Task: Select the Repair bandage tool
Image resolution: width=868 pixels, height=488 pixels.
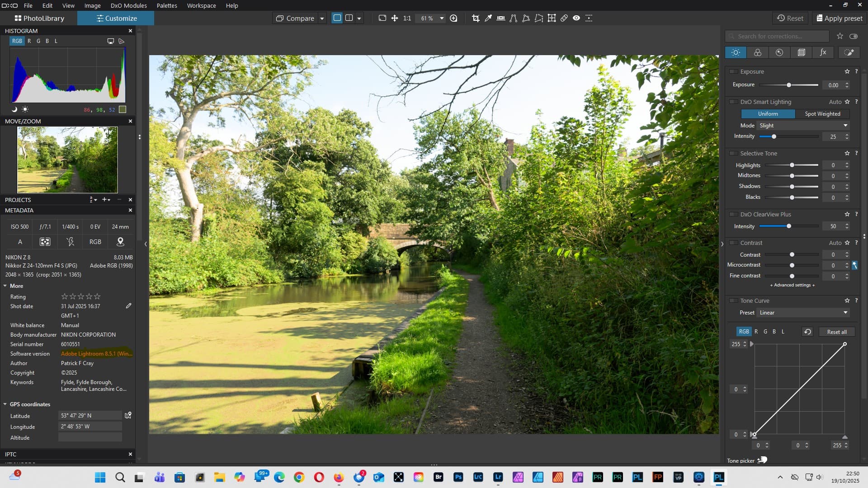Action: (x=564, y=18)
